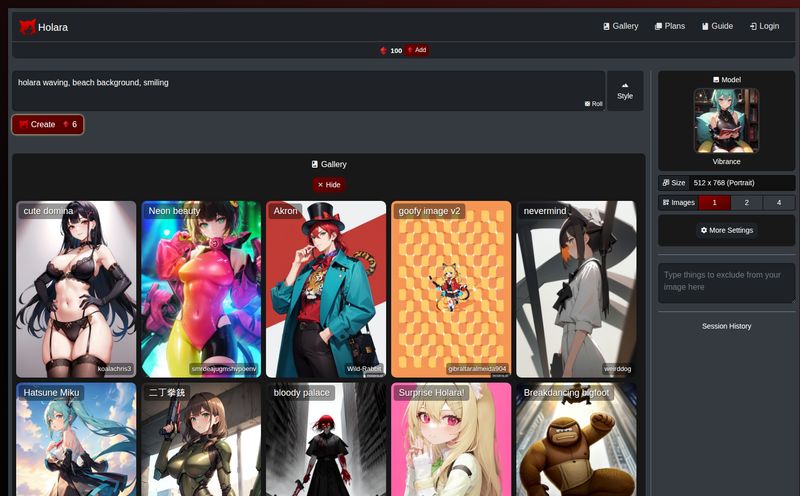This screenshot has width=800, height=496.
Task: Open the 'bloody palace' gallery image
Action: (x=326, y=439)
